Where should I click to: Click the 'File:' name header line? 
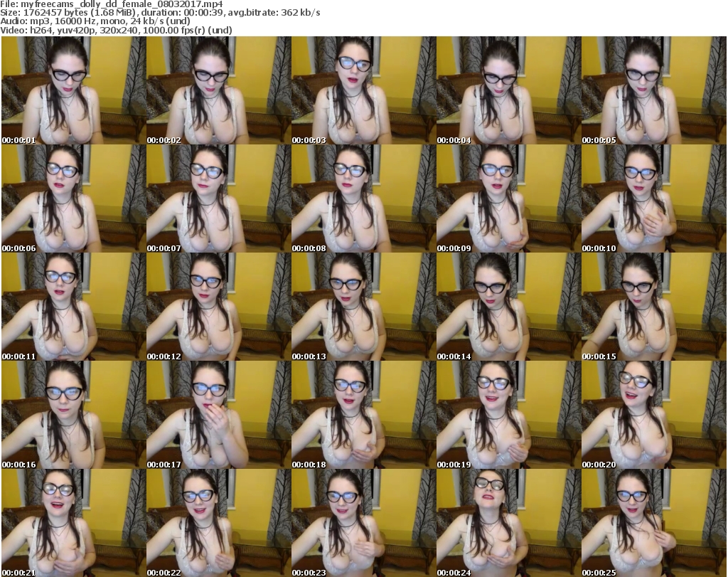(112, 4)
